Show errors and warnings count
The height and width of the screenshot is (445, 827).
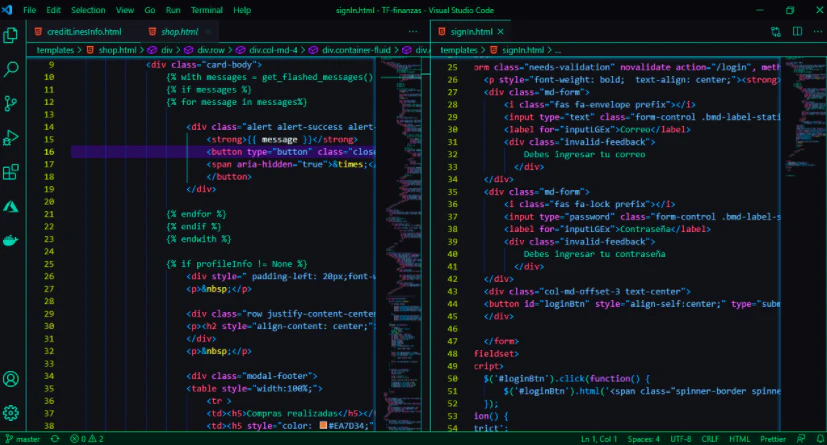tap(86, 439)
